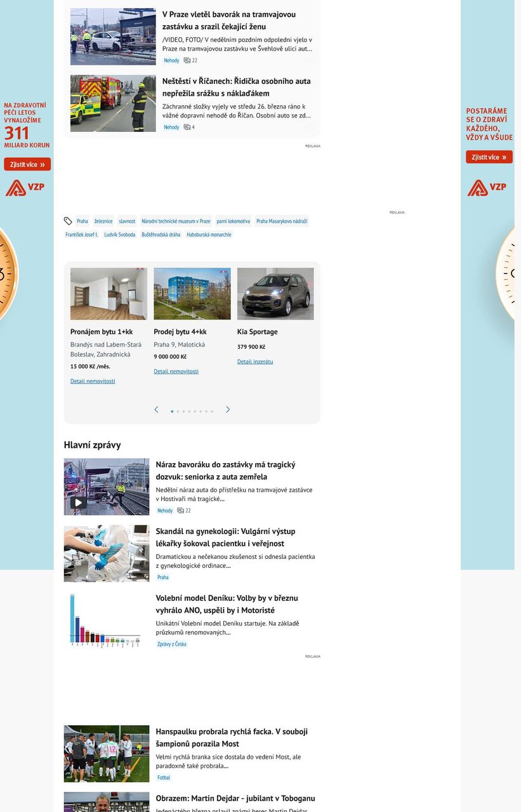Open Detail nemovitosti for Prodej bytu 4+kk

176,372
